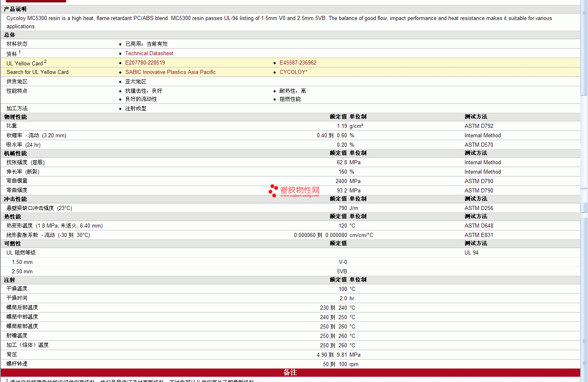Click the 弯曲模量 value 2400
Viewport: 588px width, 382px height.
[x=341, y=181]
